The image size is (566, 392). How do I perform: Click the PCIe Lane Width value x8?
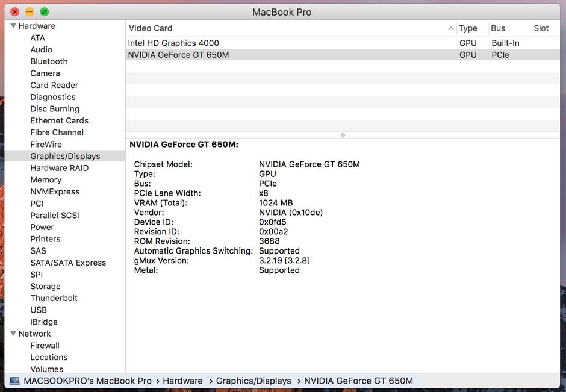point(264,193)
